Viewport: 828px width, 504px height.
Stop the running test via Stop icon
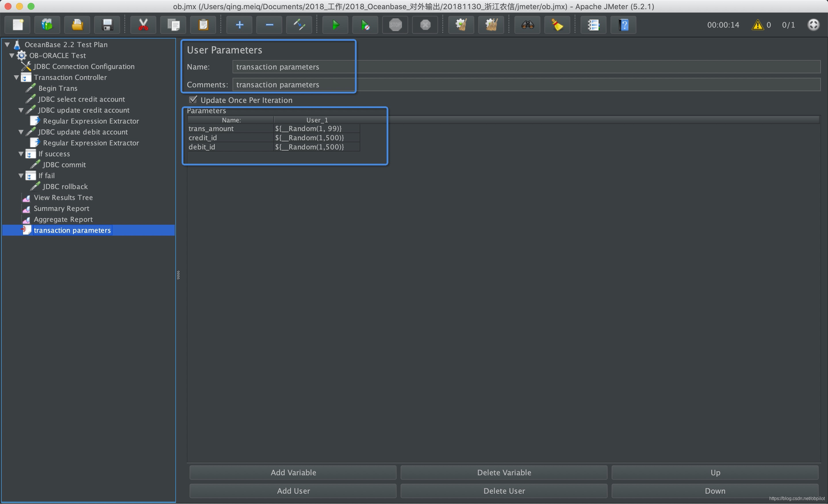(395, 25)
